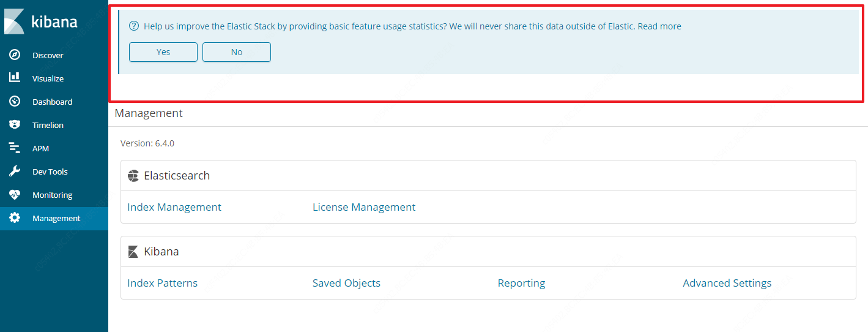Screen dimensions: 868x332
Task: Click the Visualize bar chart icon
Action: coord(15,78)
